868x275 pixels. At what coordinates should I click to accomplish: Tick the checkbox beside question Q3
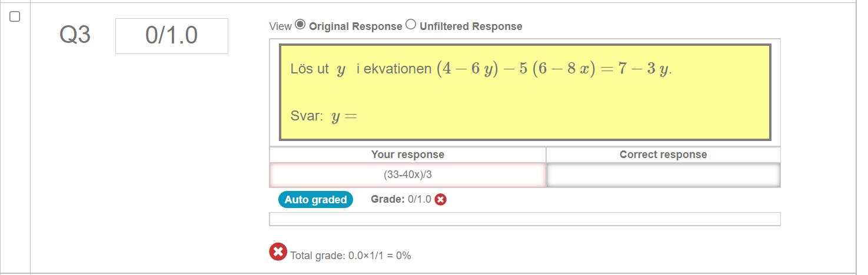(15, 17)
